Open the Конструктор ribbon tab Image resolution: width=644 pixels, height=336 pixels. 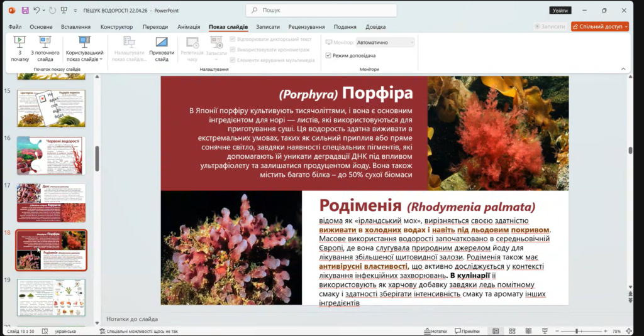pyautogui.click(x=116, y=27)
